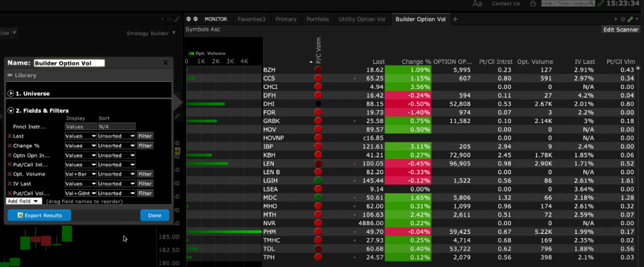Click the P/C Volm dot for MDC

point(318,197)
